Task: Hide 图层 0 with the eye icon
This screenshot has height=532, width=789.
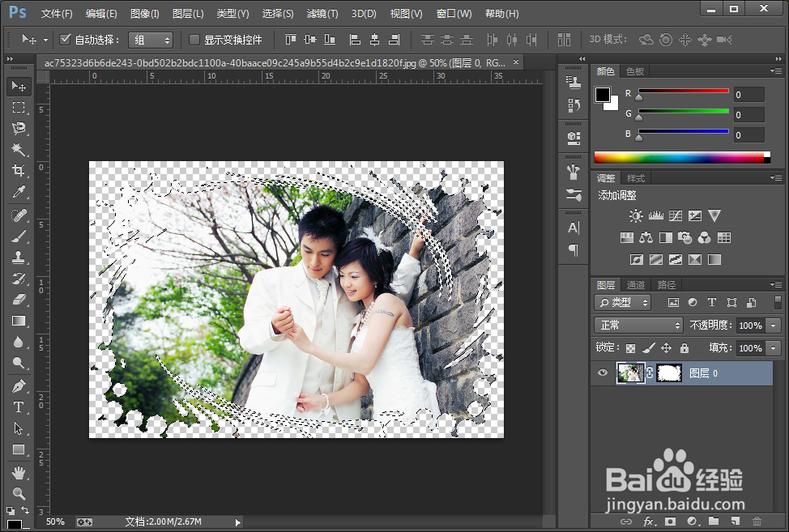Action: coord(603,373)
